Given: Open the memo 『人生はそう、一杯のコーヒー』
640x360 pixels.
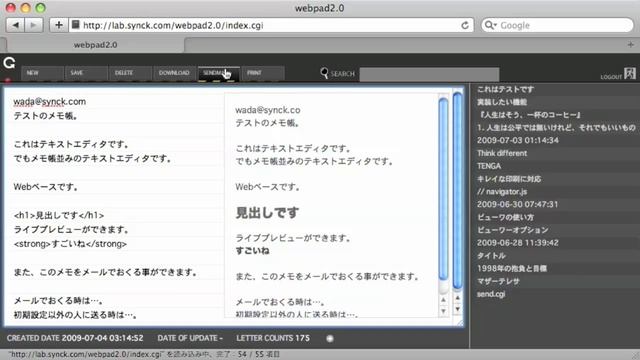Looking at the screenshot, I should [529, 115].
